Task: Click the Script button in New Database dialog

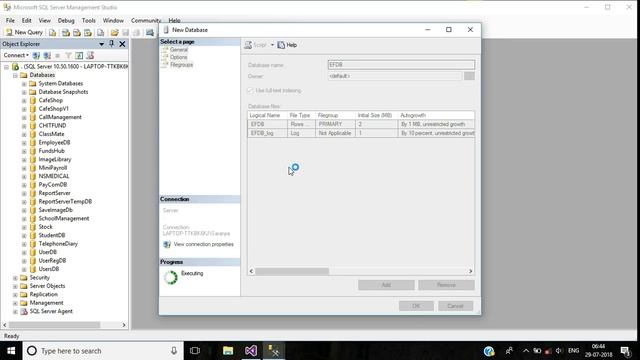Action: 256,45
